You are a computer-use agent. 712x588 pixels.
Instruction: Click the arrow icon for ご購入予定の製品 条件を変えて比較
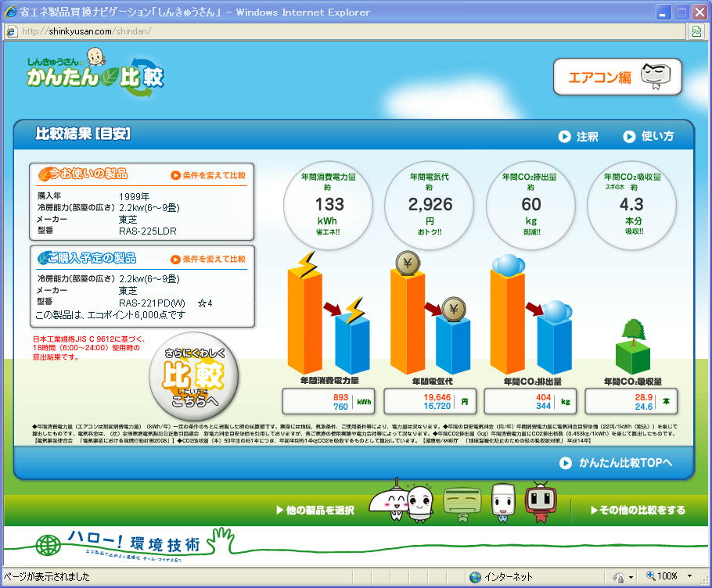pos(176,259)
